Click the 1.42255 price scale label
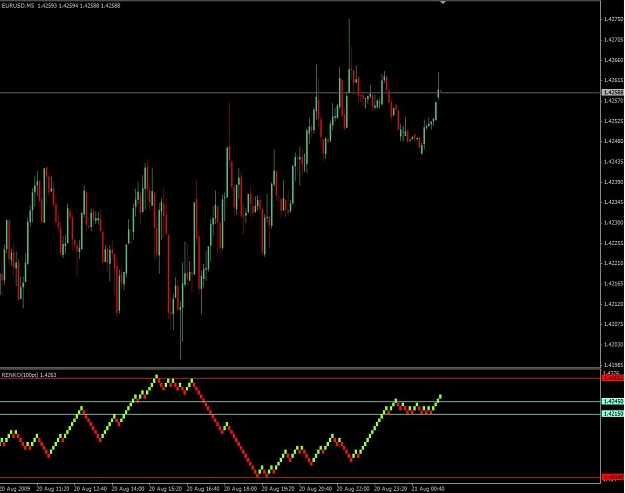 point(613,243)
